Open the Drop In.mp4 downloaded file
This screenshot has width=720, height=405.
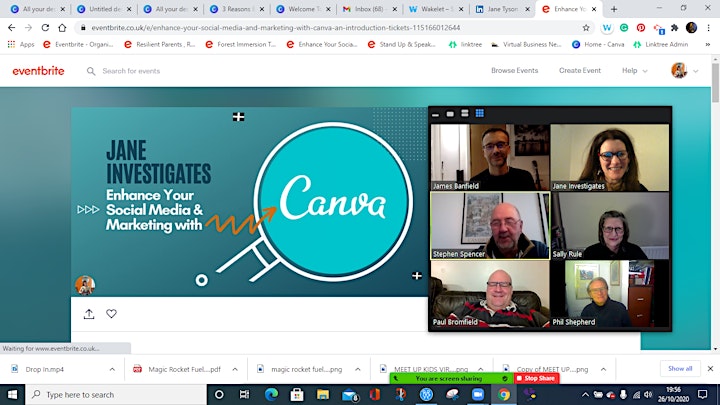pyautogui.click(x=45, y=369)
